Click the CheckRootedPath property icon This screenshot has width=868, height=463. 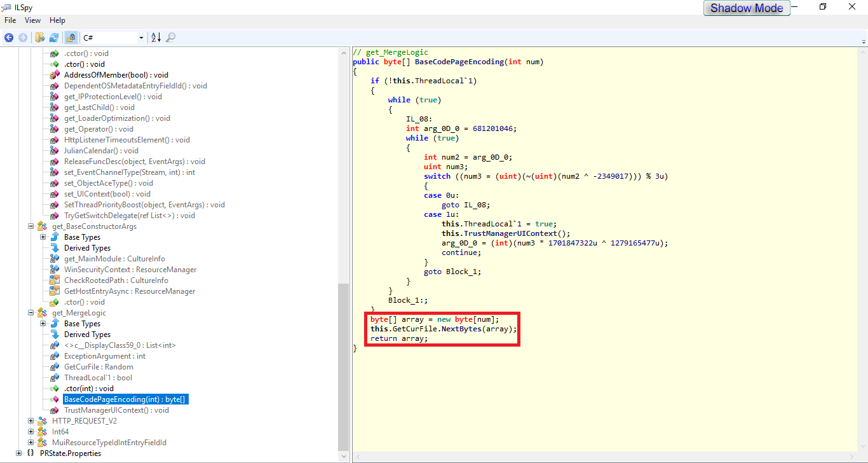(x=55, y=280)
